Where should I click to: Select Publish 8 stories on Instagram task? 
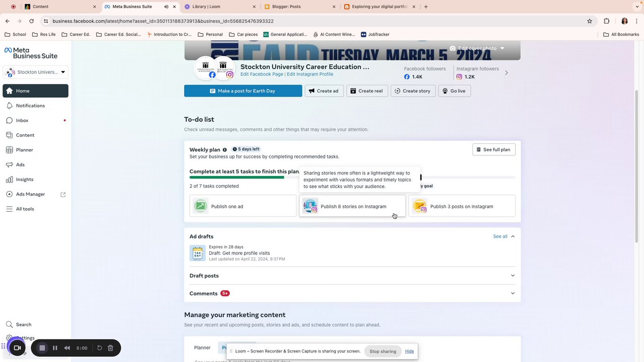(x=352, y=206)
